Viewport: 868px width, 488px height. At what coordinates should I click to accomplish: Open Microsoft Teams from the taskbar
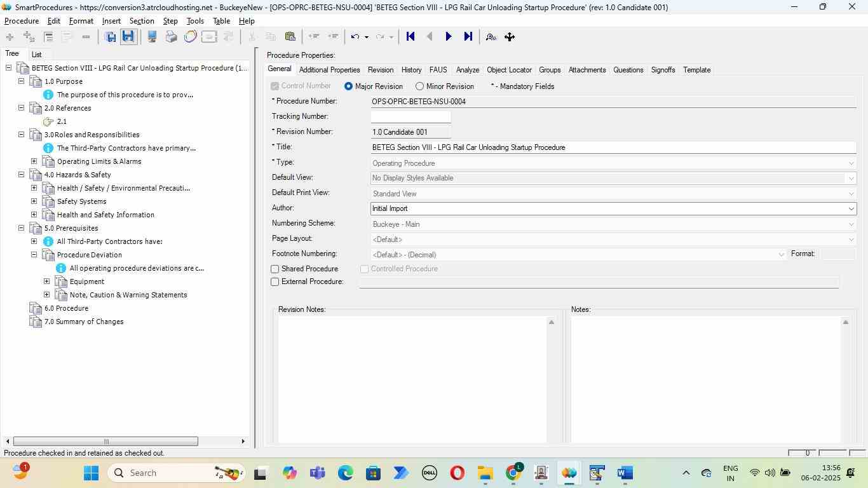tap(317, 473)
